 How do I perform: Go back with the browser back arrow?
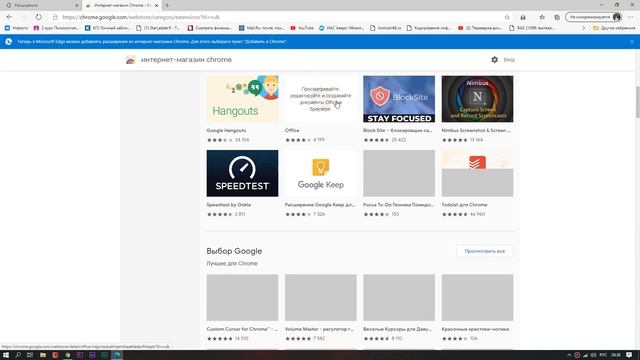click(x=9, y=17)
